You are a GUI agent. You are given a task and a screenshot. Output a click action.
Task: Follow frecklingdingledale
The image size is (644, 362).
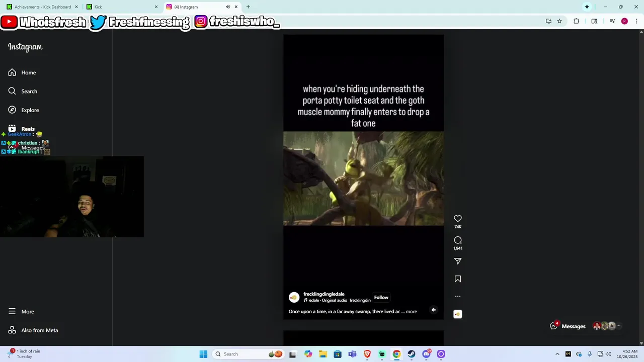pos(381,298)
